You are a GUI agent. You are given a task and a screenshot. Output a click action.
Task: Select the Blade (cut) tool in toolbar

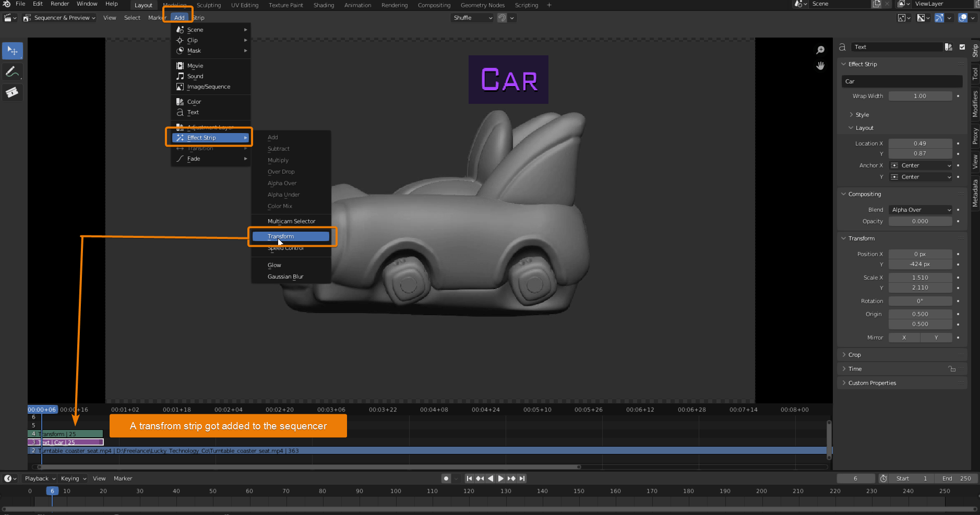point(12,92)
